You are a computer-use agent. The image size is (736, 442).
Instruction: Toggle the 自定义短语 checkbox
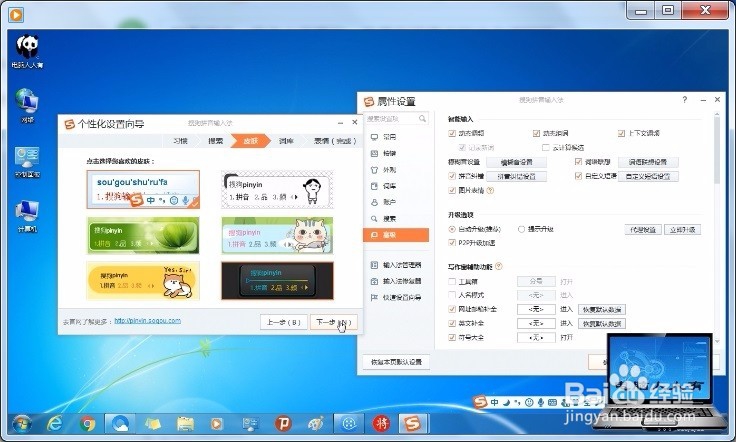point(578,176)
